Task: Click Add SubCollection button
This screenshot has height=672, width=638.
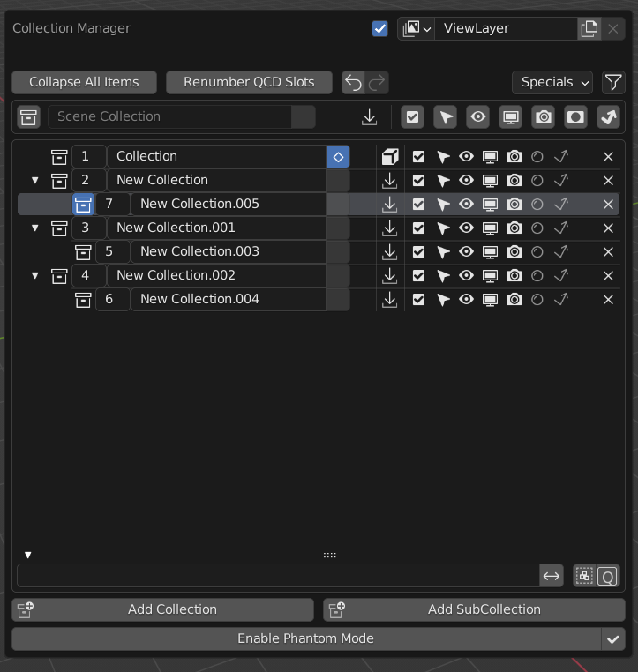Action: [474, 609]
